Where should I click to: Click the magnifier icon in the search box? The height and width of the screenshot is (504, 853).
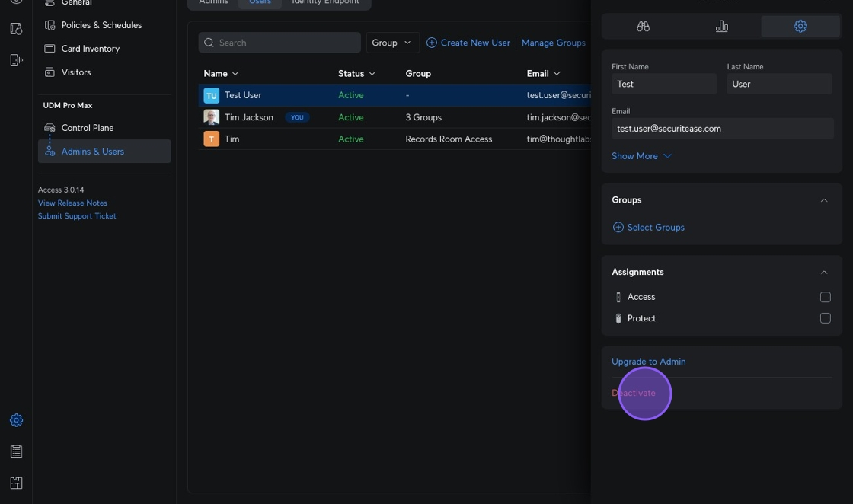tap(209, 43)
